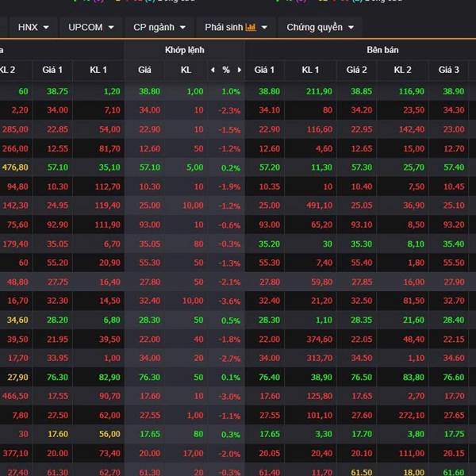Click the Giá 2 column header
Screen dimensions: 476x476
357,70
